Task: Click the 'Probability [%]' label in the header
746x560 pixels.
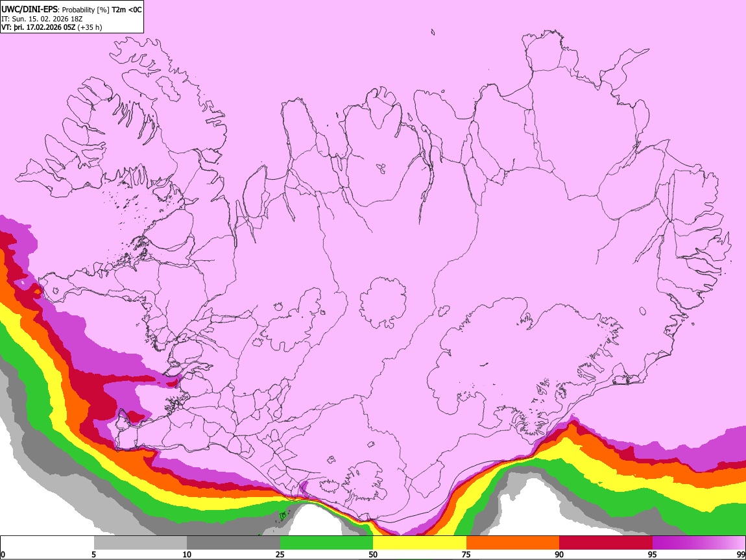Action: 86,10
